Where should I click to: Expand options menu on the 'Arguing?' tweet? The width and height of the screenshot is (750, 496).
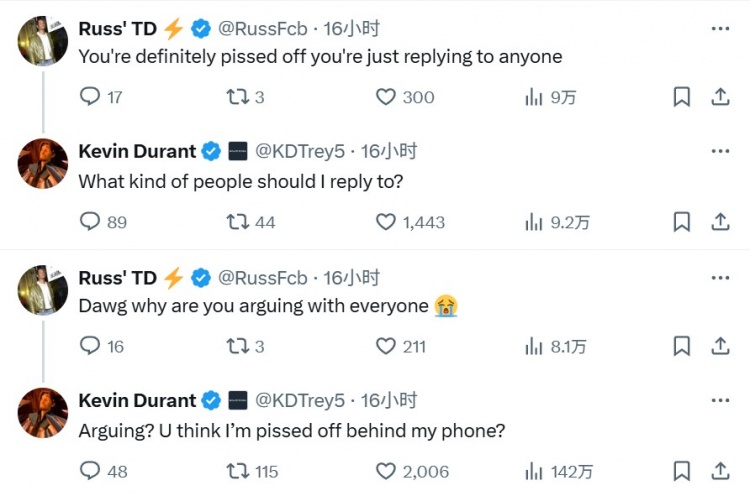coord(720,401)
